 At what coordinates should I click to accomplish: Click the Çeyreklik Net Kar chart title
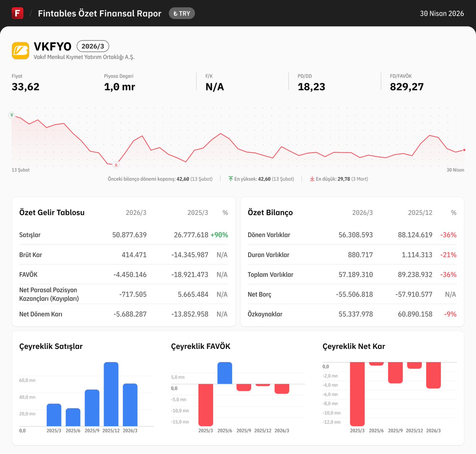354,346
